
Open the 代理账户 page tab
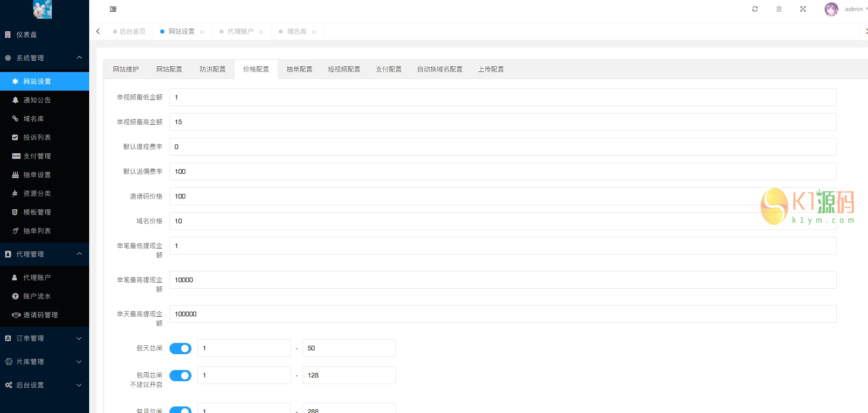click(x=240, y=31)
